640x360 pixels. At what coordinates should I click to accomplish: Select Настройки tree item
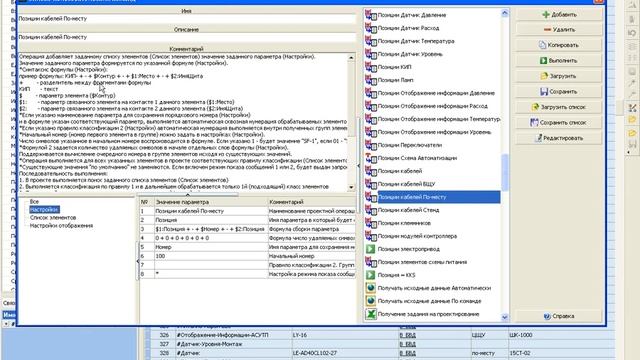[44, 210]
